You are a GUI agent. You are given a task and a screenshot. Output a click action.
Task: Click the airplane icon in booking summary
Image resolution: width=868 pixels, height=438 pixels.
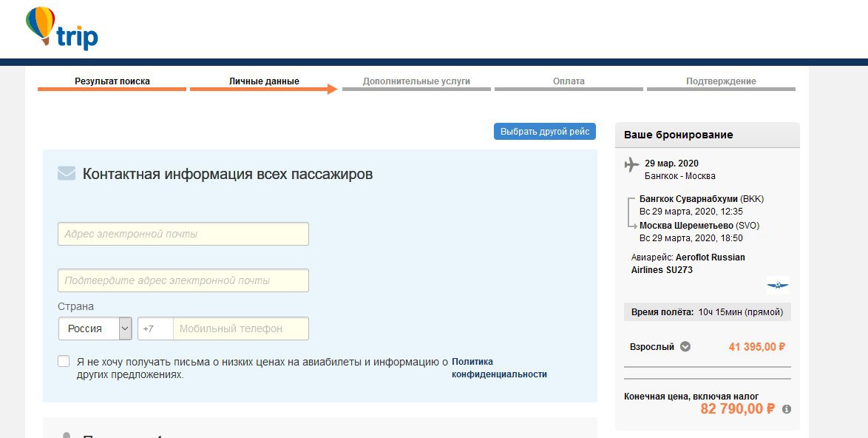tap(631, 164)
